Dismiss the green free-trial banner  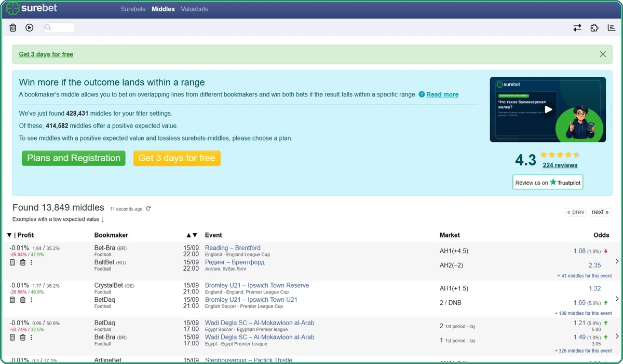(603, 54)
